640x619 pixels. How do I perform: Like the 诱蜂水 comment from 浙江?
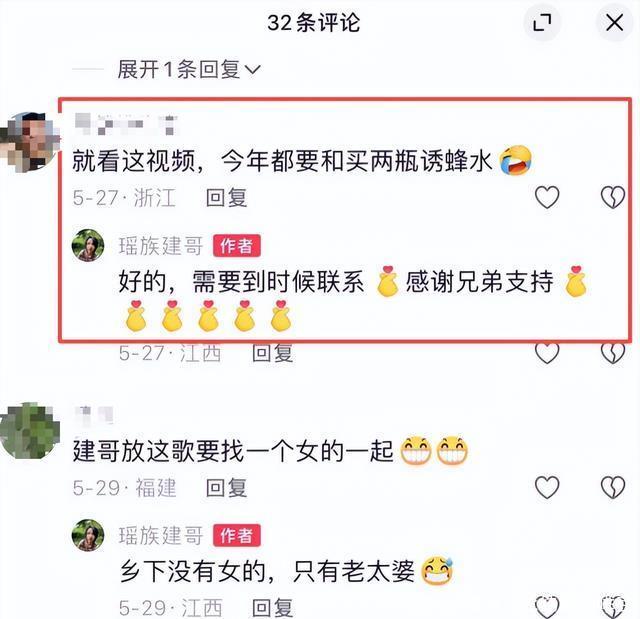547,197
